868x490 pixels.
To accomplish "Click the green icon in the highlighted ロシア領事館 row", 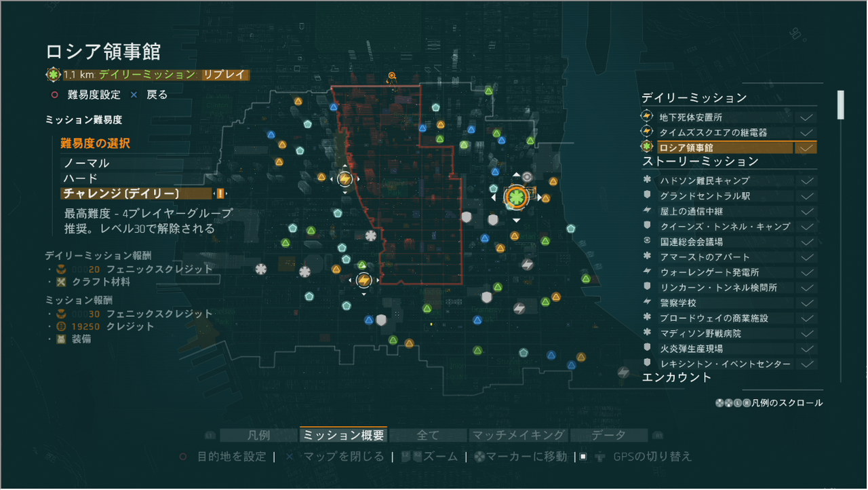I will tap(647, 147).
